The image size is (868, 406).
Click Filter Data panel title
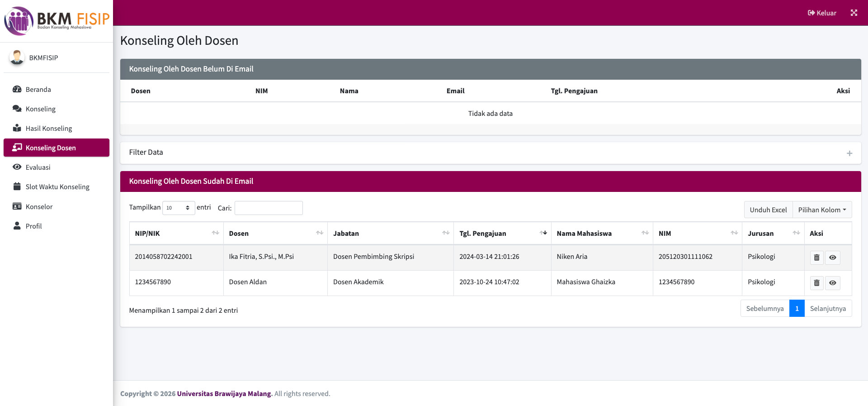coord(146,152)
